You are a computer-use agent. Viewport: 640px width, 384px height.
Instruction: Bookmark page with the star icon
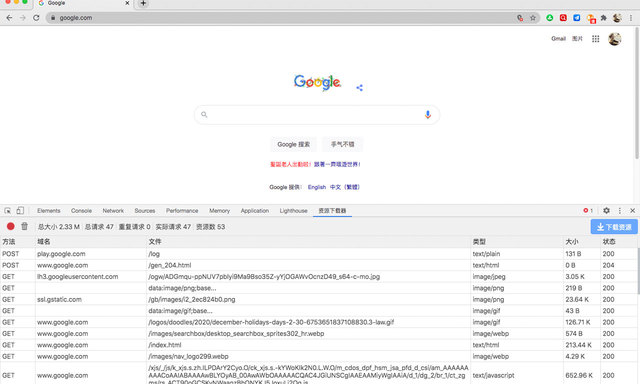click(533, 18)
